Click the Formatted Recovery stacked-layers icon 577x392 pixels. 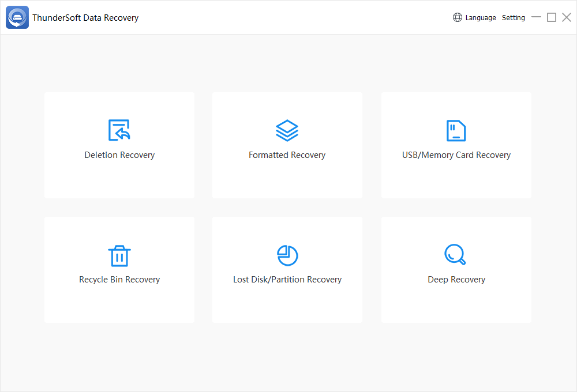pos(287,129)
